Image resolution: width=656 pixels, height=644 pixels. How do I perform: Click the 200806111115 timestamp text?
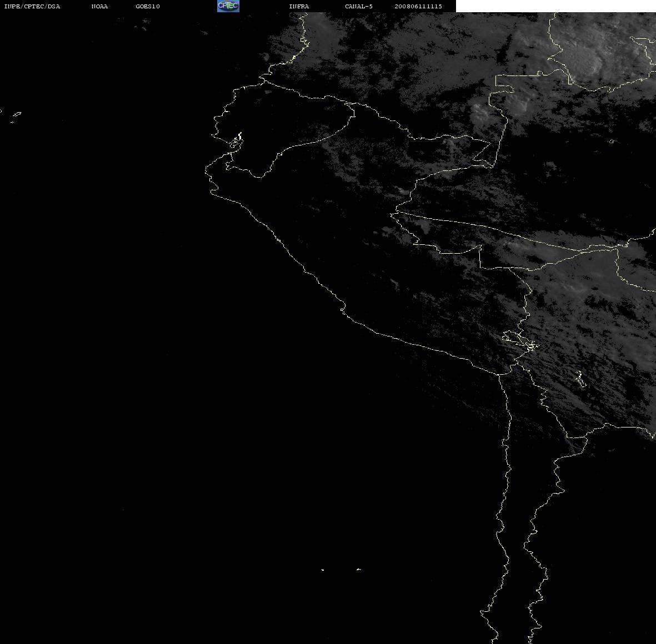pyautogui.click(x=418, y=6)
